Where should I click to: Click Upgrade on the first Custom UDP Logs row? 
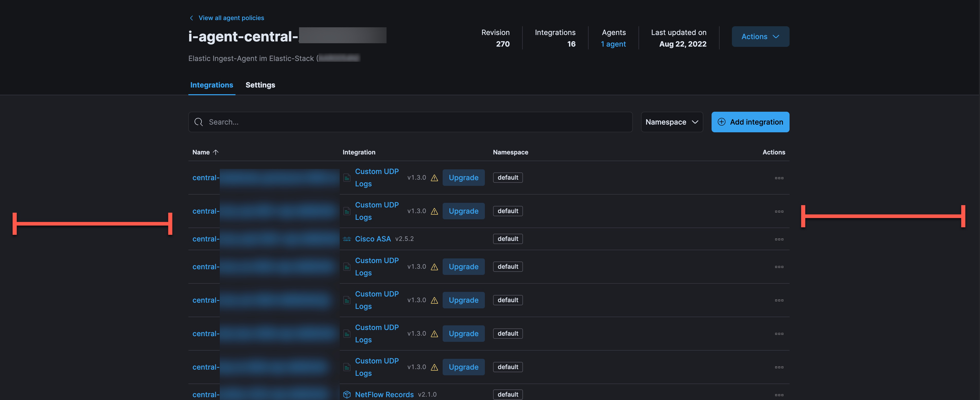coord(463,177)
